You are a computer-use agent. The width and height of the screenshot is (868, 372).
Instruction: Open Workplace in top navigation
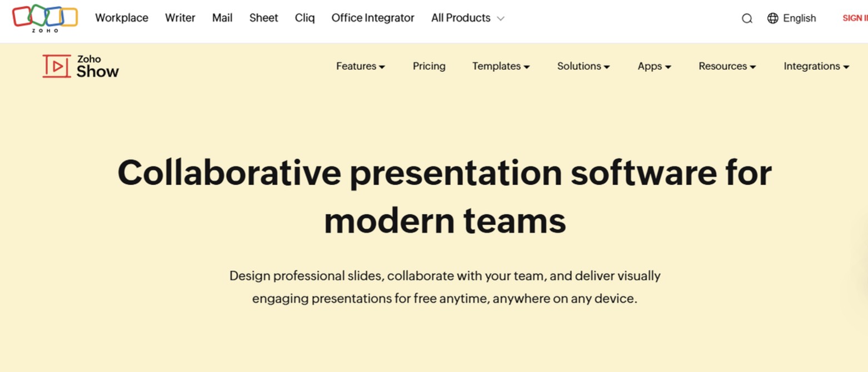122,18
